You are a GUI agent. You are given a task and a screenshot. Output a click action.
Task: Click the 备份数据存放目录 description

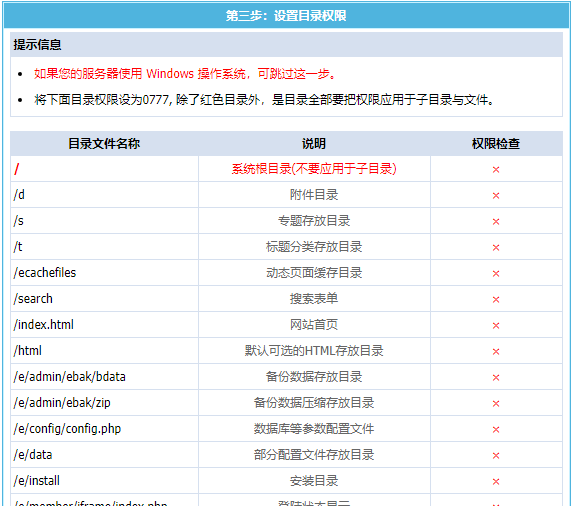[314, 376]
